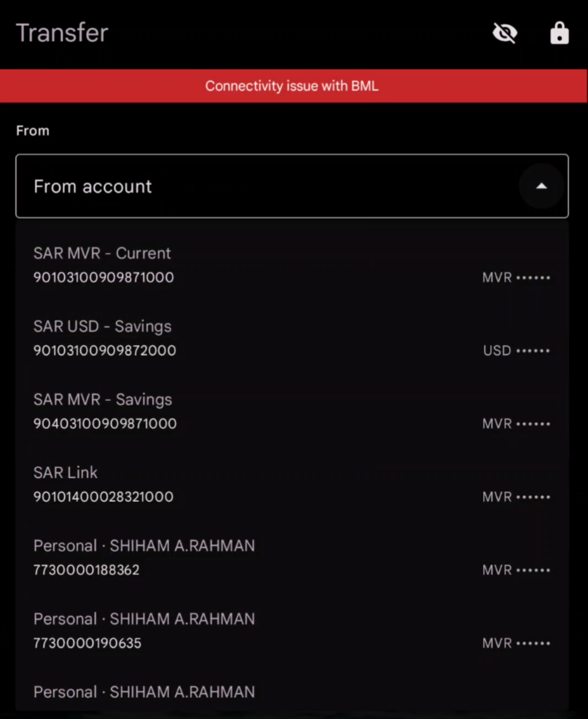
Task: Select Personal account ending 188362
Action: coord(292,557)
